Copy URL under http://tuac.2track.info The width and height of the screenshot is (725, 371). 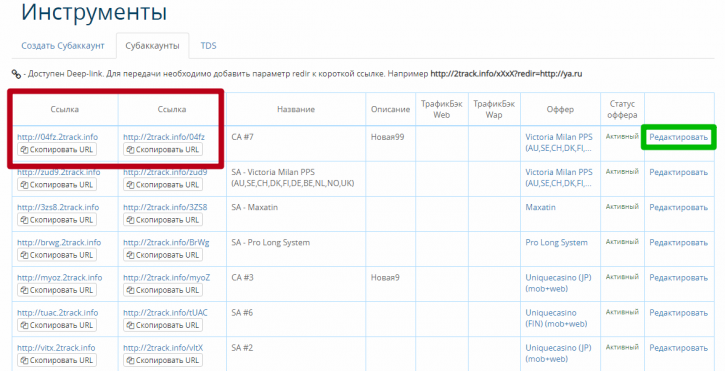(57, 325)
